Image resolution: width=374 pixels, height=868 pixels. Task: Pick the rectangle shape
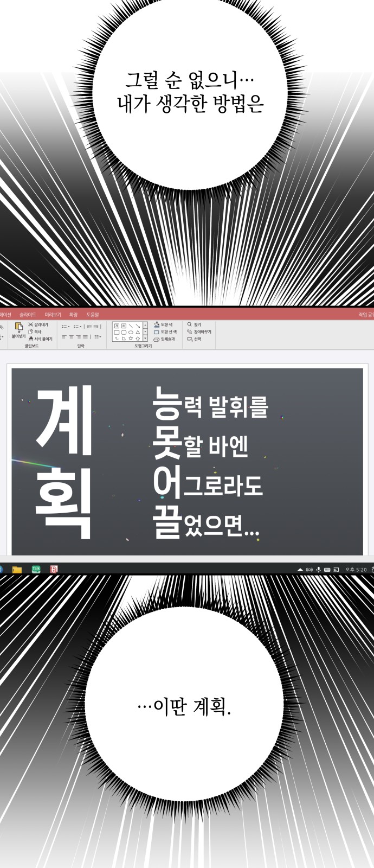[117, 332]
